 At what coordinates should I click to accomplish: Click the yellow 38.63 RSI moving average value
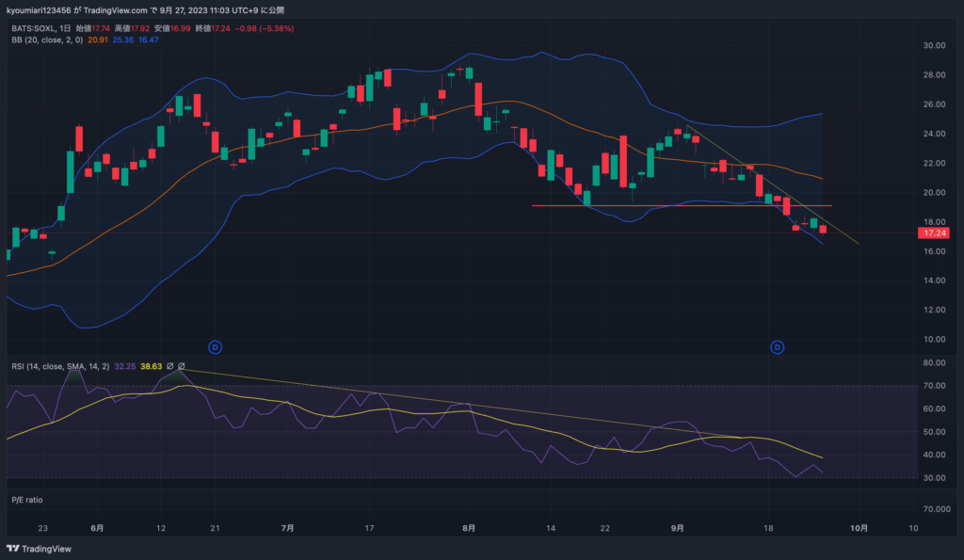(x=152, y=366)
